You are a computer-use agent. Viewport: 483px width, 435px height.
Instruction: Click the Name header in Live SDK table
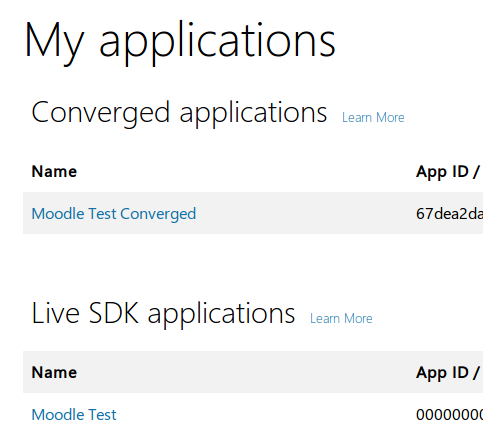pyautogui.click(x=54, y=372)
